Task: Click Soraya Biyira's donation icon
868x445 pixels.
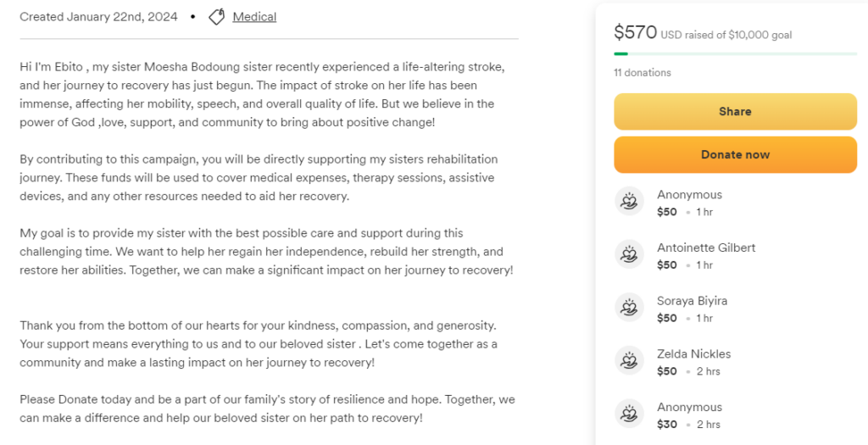Action: pos(629,309)
